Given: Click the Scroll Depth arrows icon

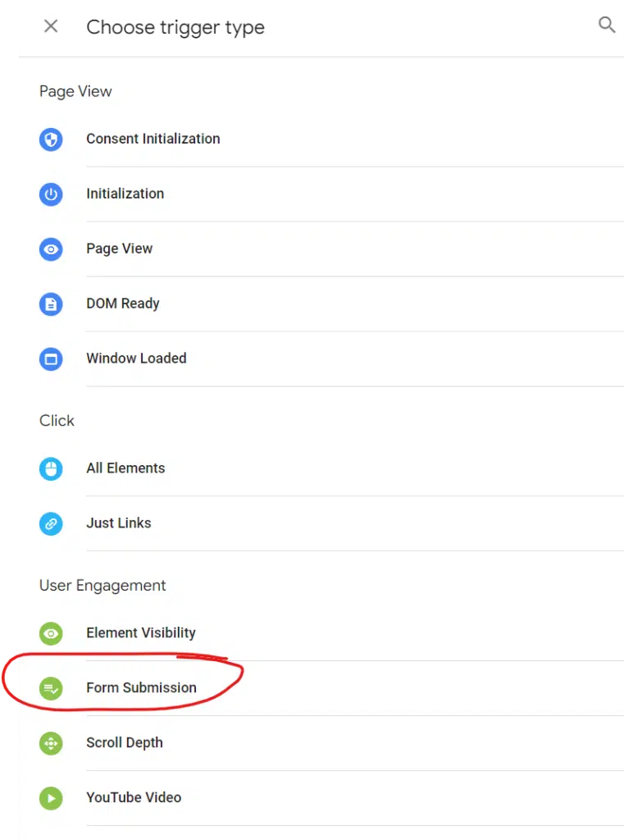Looking at the screenshot, I should (51, 743).
